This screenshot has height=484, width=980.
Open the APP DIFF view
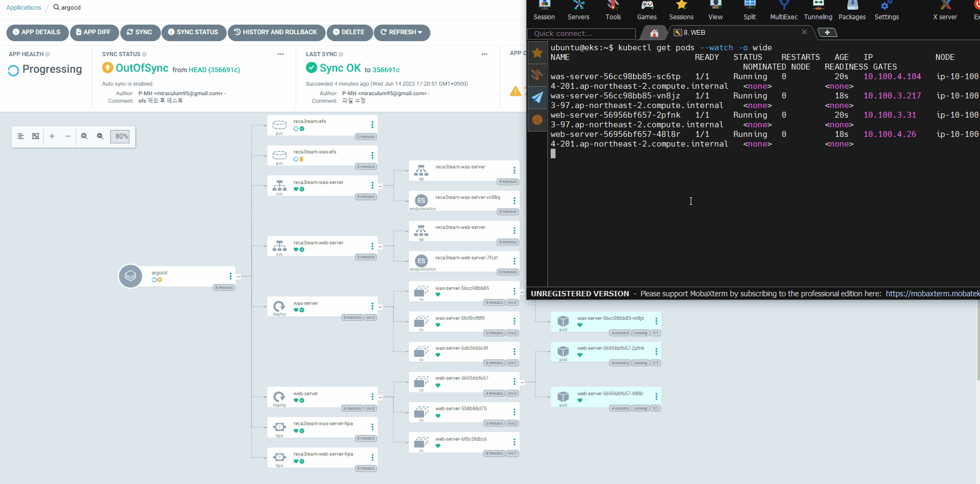pyautogui.click(x=94, y=32)
